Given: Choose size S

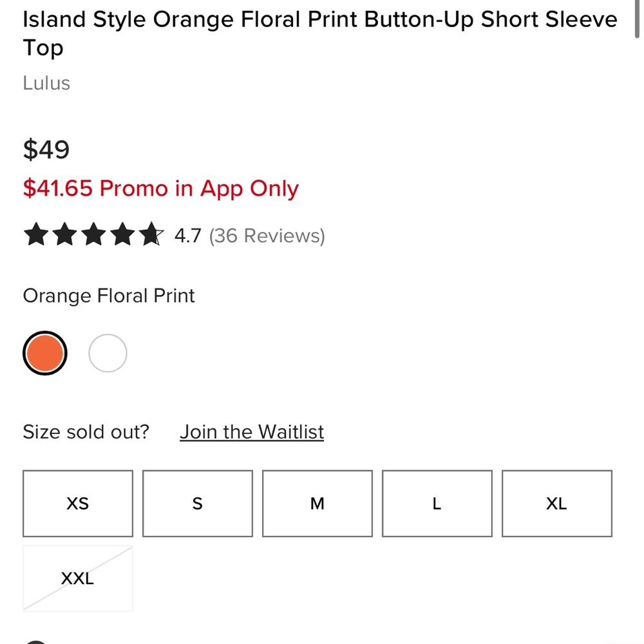Looking at the screenshot, I should tap(198, 504).
